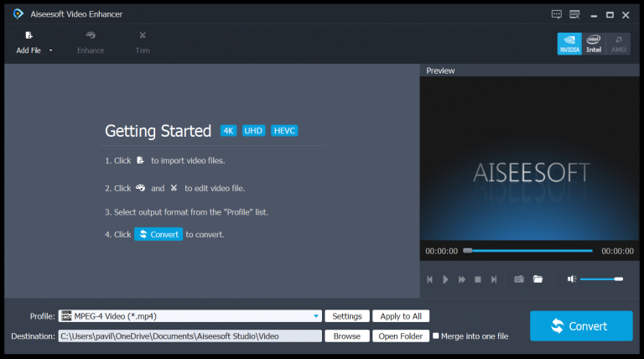644x359 pixels.
Task: Open the Enhance tool
Action: point(91,43)
